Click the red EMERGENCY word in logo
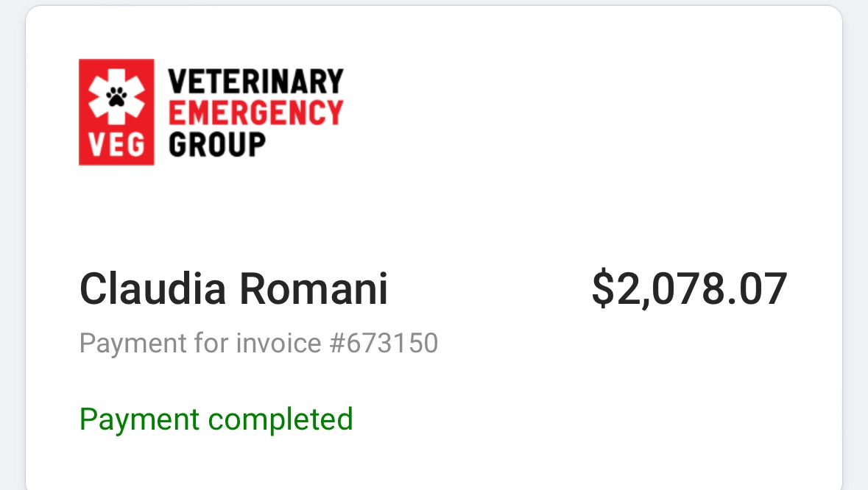The height and width of the screenshot is (490, 868). coord(255,113)
